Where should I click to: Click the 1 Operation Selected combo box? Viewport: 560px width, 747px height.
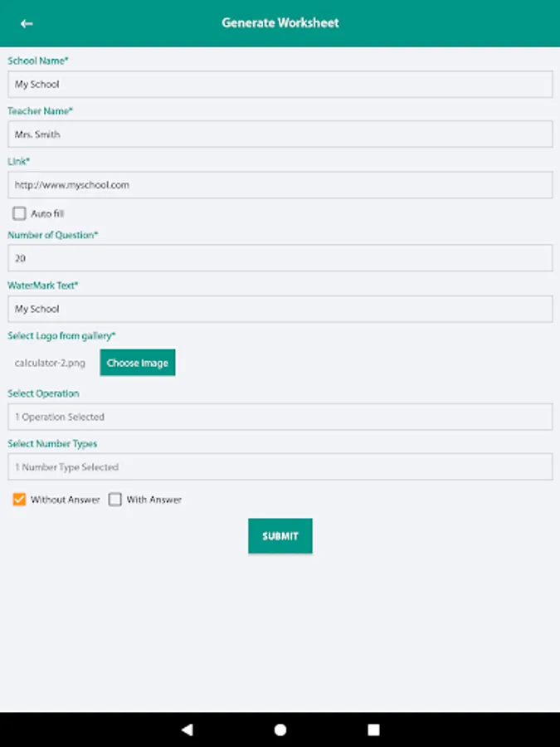coord(280,417)
